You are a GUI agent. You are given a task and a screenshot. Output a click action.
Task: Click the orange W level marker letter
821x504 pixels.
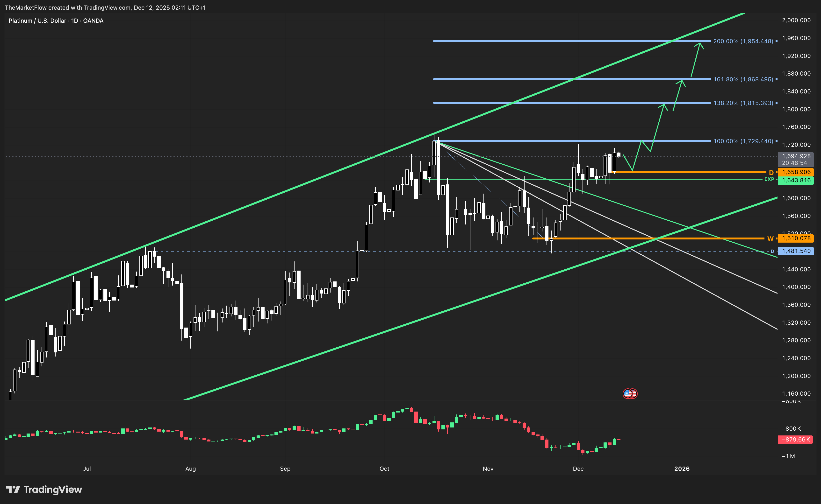[770, 238]
